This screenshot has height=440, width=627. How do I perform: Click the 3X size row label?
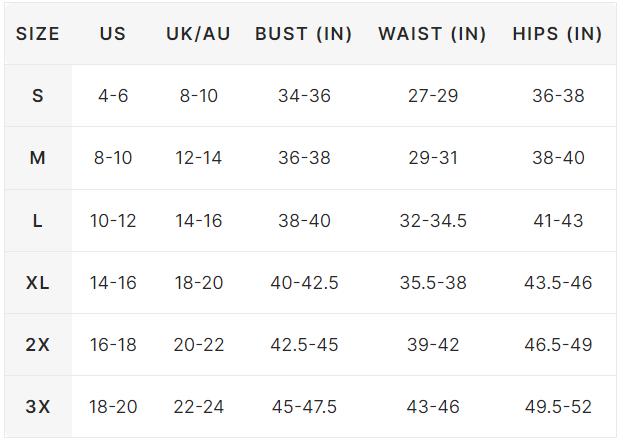click(38, 407)
